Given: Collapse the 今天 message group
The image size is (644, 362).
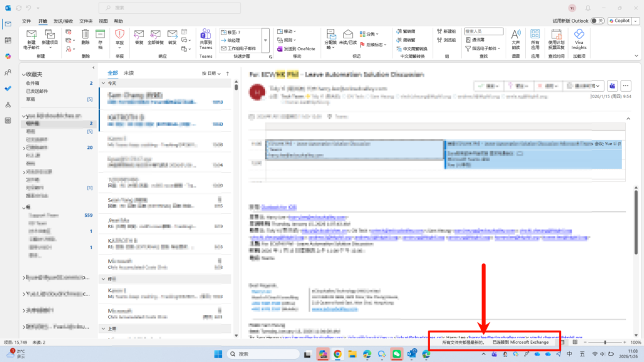Looking at the screenshot, I should pos(104,83).
